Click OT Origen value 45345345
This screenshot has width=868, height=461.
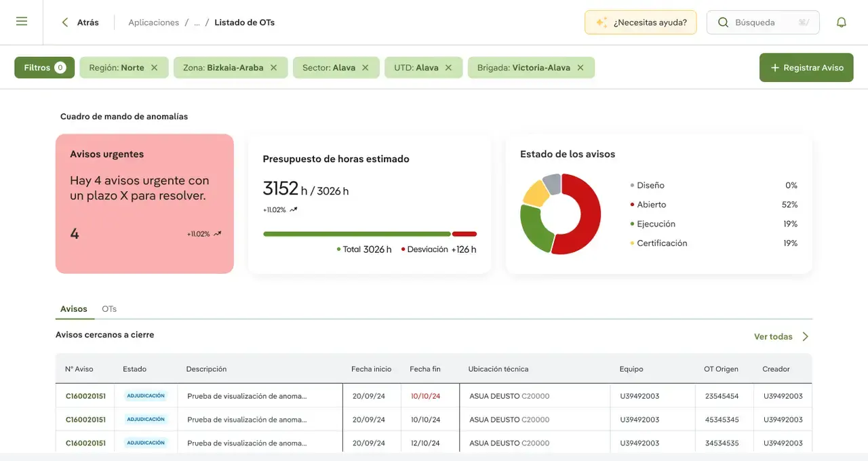722,420
